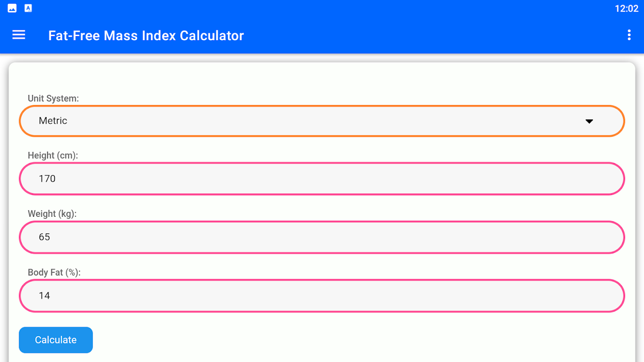Click the Calculate button

click(x=56, y=340)
